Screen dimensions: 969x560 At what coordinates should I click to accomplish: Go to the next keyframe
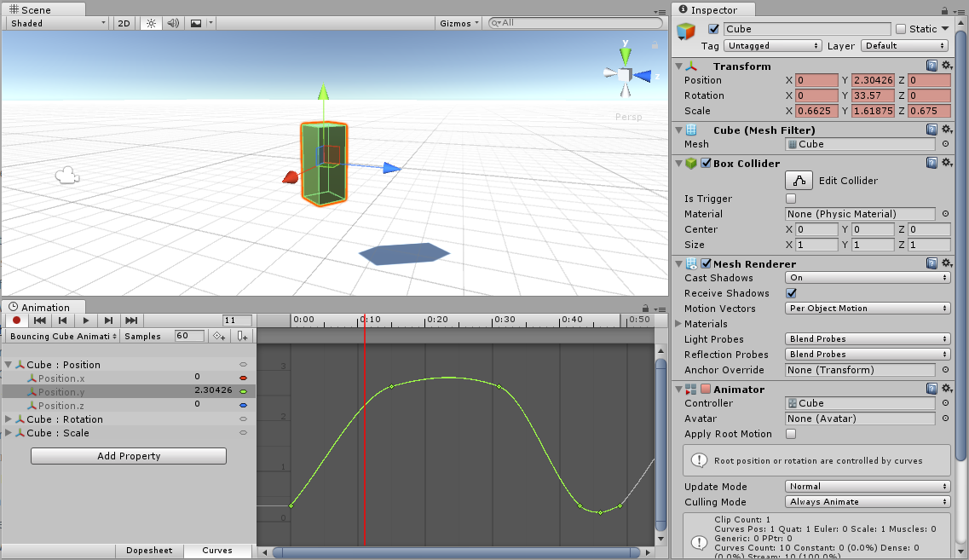[108, 320]
